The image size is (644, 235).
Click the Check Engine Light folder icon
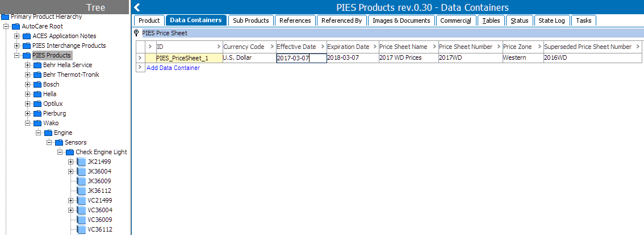pos(69,152)
